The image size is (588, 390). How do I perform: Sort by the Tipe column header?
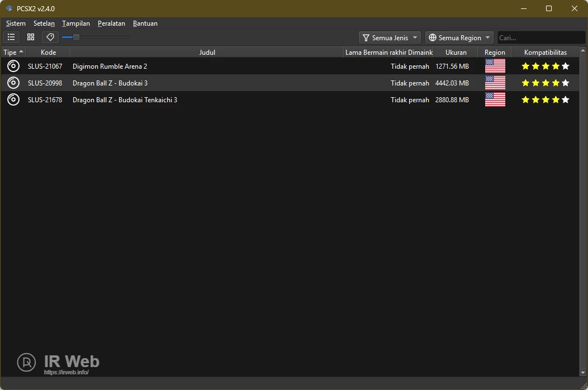pyautogui.click(x=13, y=52)
